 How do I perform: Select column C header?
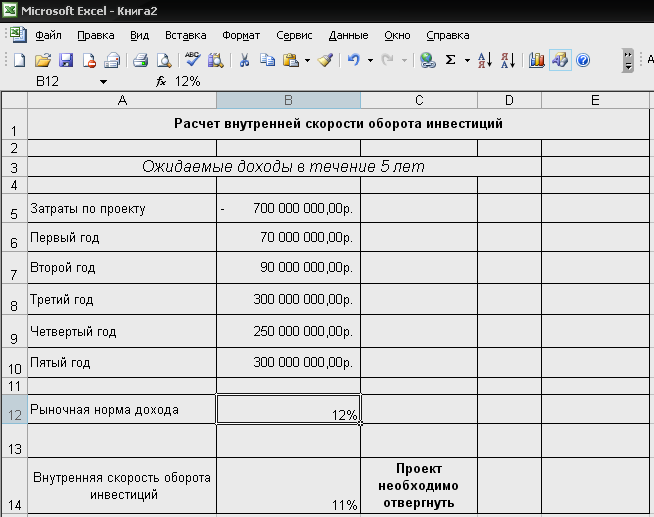419,100
